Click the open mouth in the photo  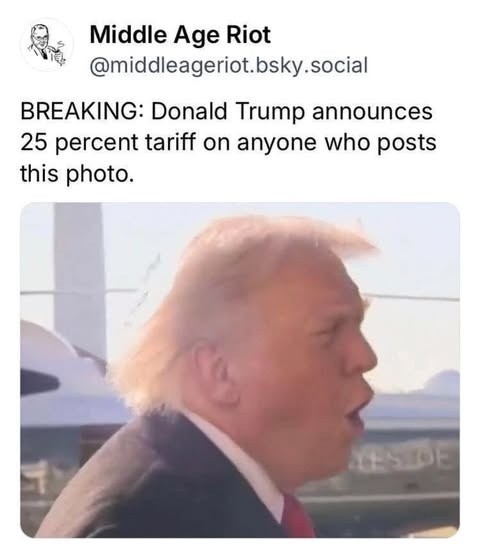pos(354,413)
